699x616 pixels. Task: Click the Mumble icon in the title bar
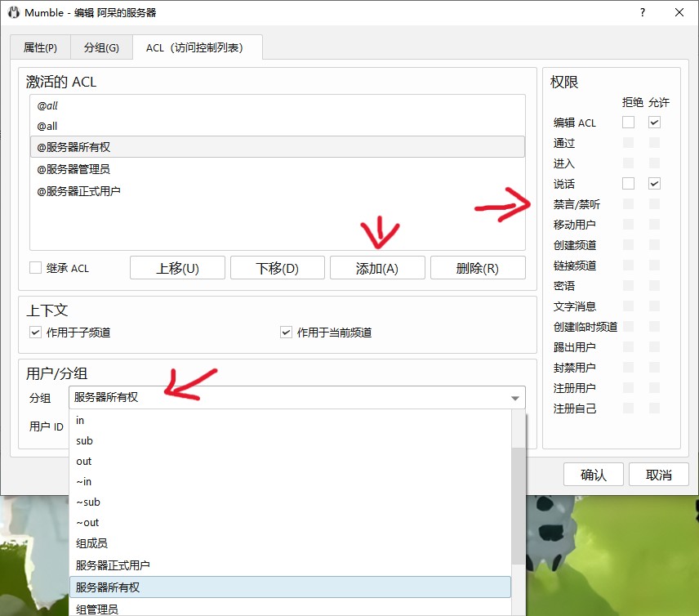pos(12,12)
